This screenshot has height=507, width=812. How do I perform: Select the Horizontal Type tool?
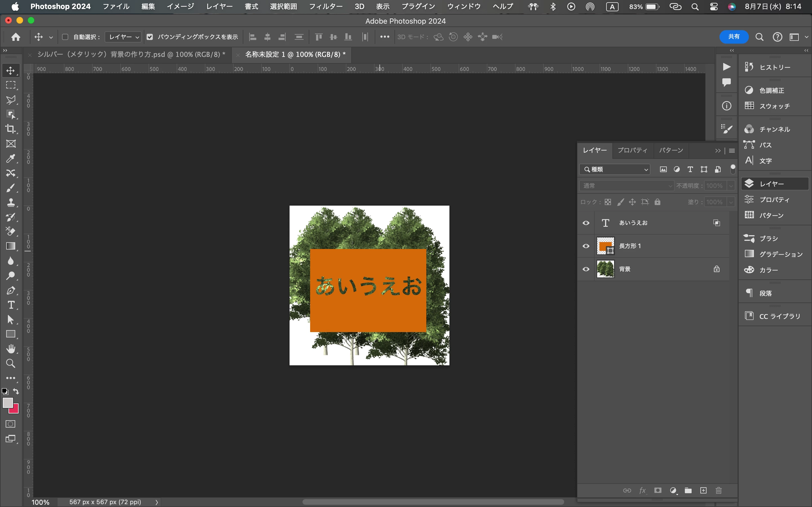tap(11, 305)
